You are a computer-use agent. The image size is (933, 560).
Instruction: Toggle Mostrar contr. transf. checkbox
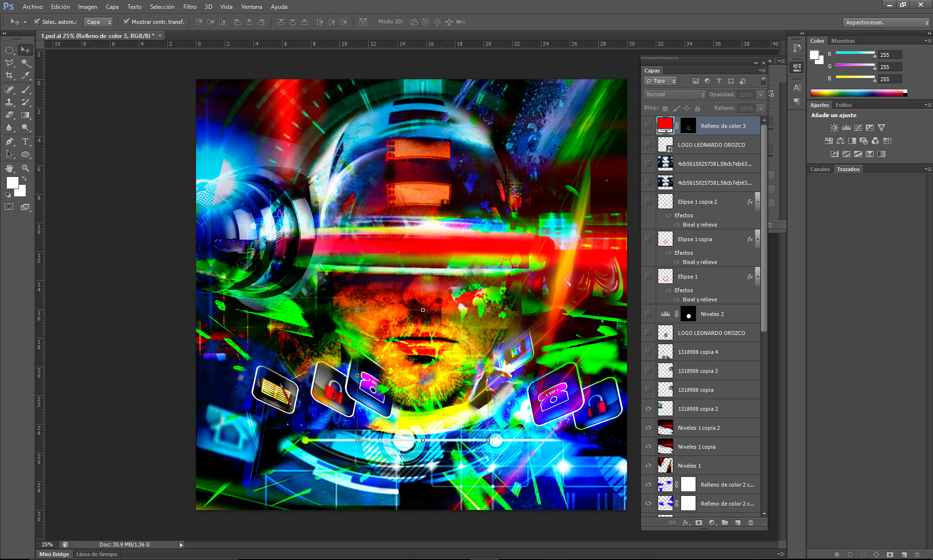pyautogui.click(x=126, y=22)
